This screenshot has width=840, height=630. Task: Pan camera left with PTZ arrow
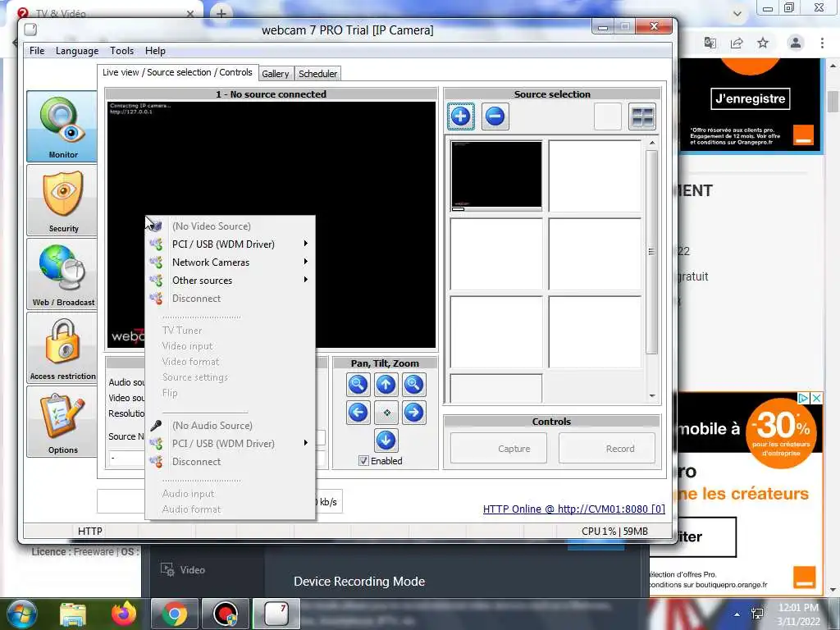[x=358, y=413]
